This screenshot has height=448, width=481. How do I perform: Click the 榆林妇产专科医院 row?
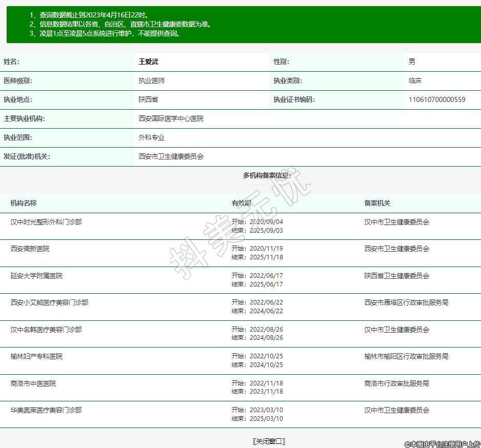pos(36,356)
